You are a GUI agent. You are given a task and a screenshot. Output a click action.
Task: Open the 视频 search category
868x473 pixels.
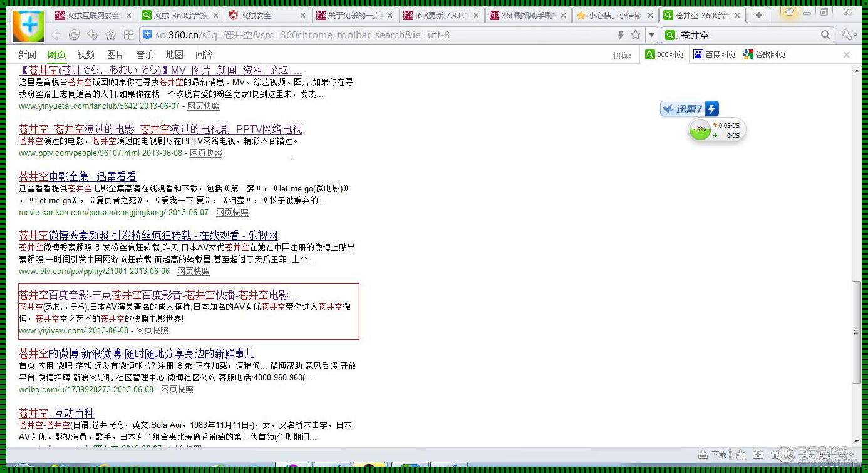point(86,55)
